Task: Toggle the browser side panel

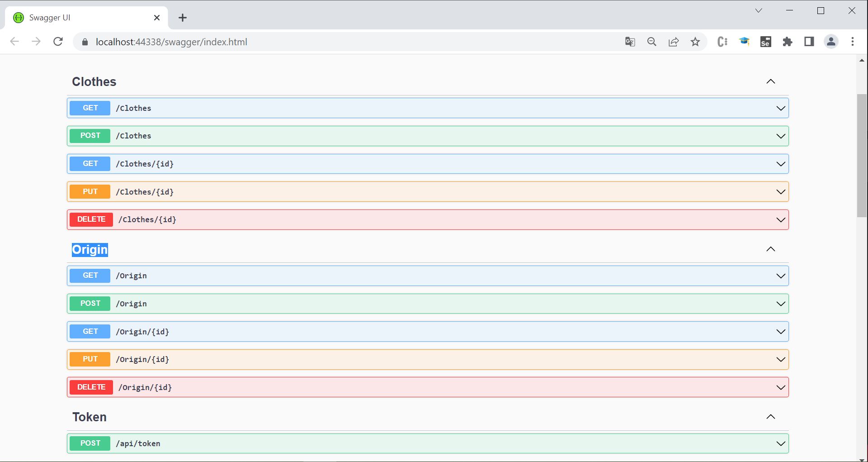Action: [809, 42]
